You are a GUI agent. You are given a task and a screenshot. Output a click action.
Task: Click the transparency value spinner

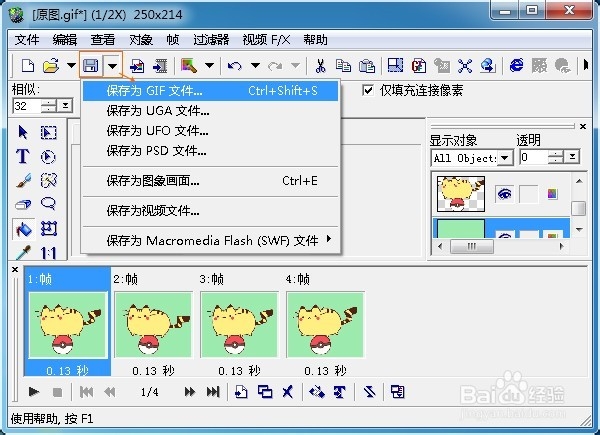556,156
